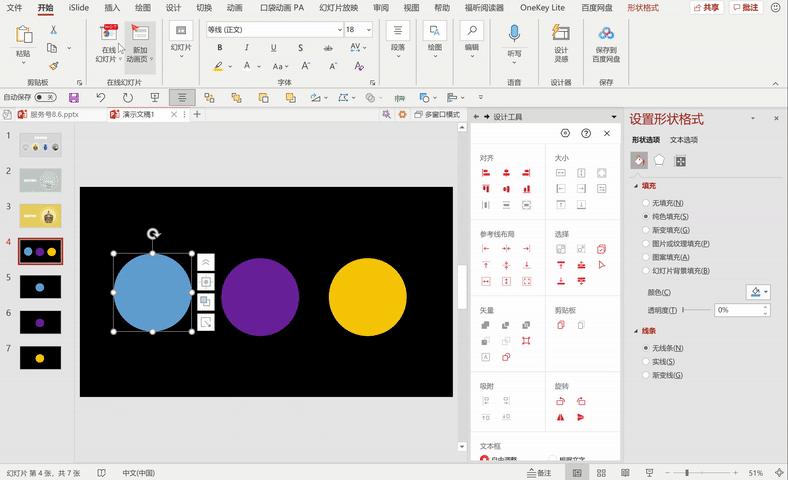Click the Bold formatting button
The width and height of the screenshot is (788, 480).
pos(218,48)
